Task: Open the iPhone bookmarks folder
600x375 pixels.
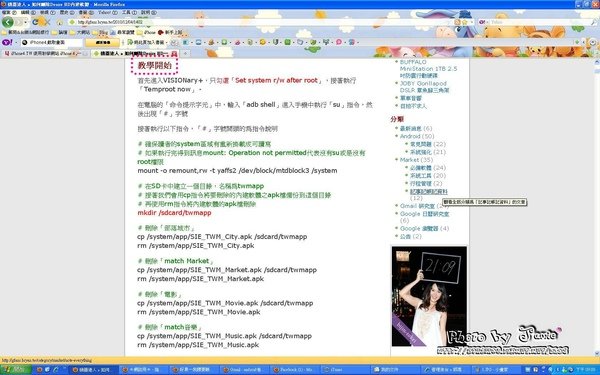Action: tap(146, 33)
